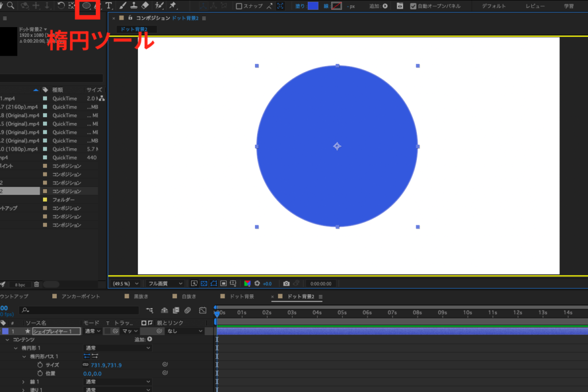The width and height of the screenshot is (588, 392).
Task: Open the magnification 49.5% dropdown
Action: [x=125, y=283]
